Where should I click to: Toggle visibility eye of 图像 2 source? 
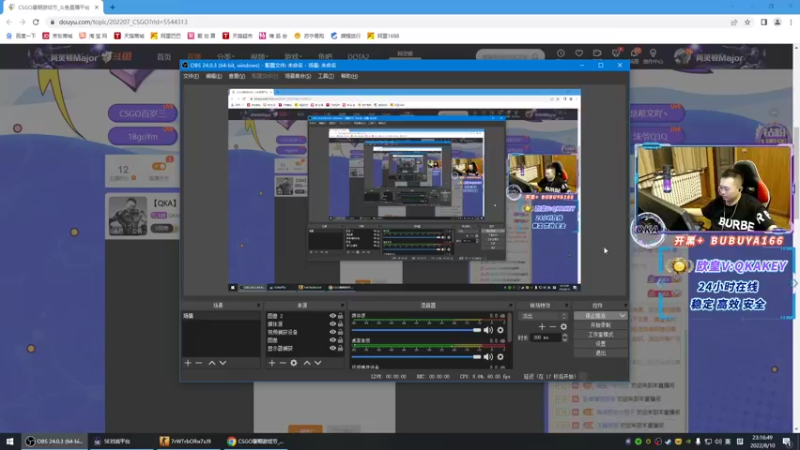(333, 316)
